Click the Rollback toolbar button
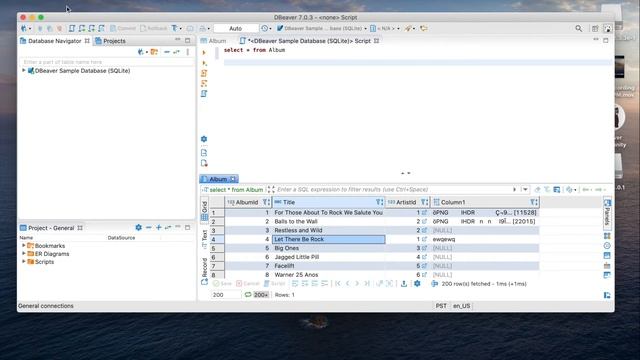 point(153,28)
